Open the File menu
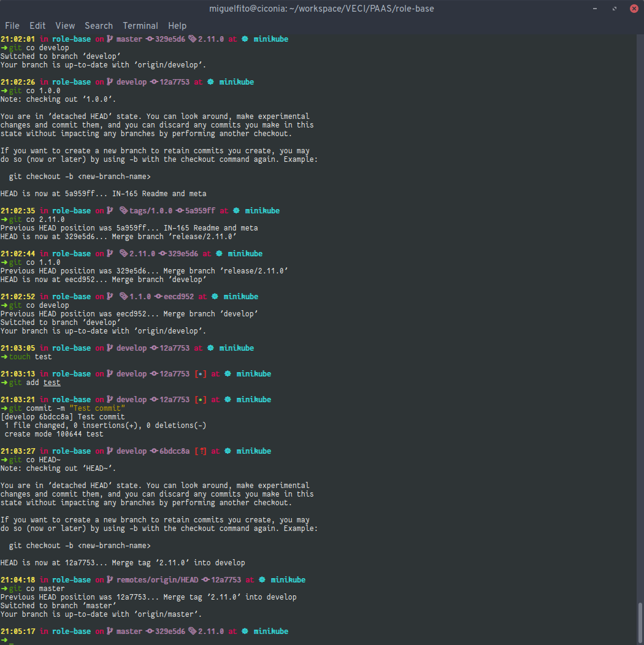Image resolution: width=644 pixels, height=645 pixels. 12,26
